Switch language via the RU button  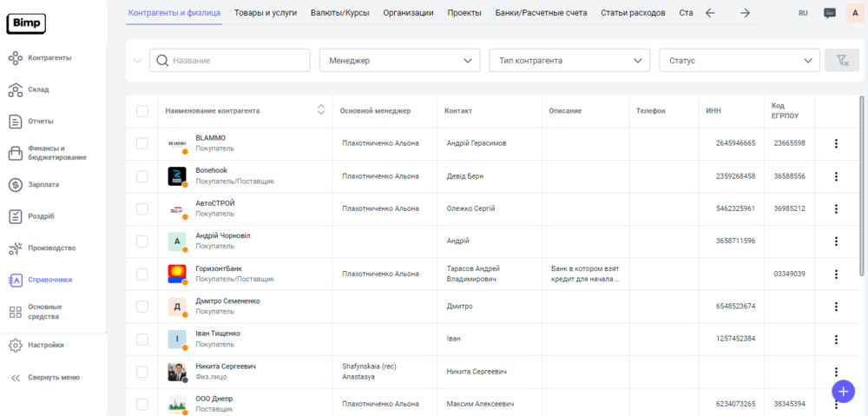tap(802, 13)
